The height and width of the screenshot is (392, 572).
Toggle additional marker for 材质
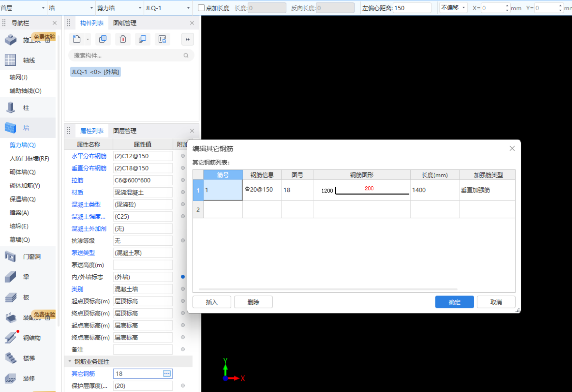pos(183,192)
